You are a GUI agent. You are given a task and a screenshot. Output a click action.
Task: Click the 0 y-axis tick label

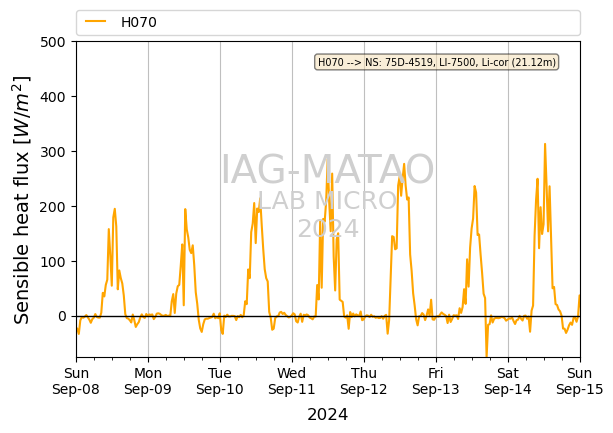coord(62,317)
